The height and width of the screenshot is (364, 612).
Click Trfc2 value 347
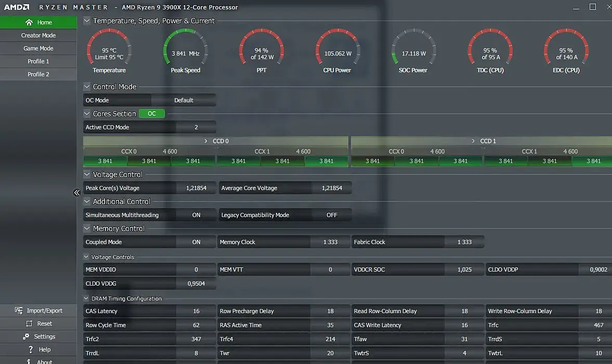[196, 339]
